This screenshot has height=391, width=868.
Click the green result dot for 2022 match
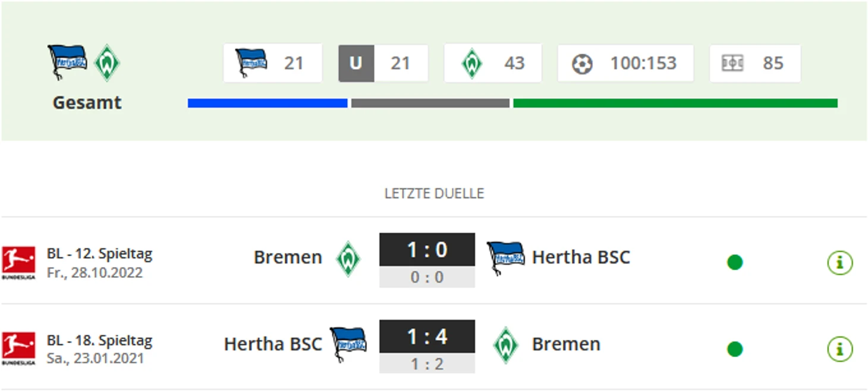pyautogui.click(x=735, y=262)
